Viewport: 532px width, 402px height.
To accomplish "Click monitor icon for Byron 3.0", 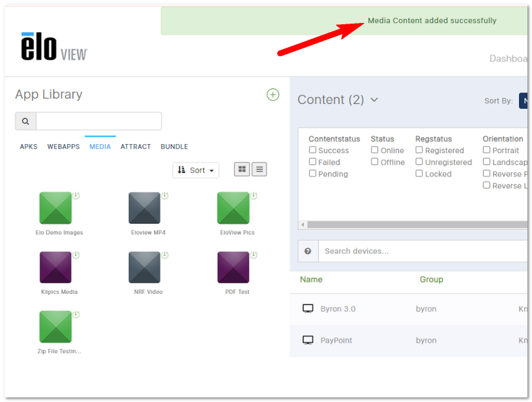I will [308, 308].
